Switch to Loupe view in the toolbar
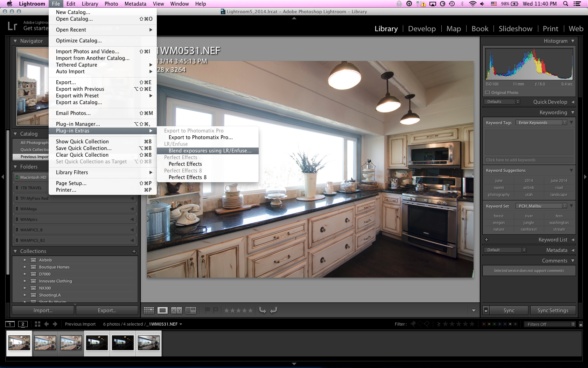This screenshot has height=368, width=588. point(162,310)
